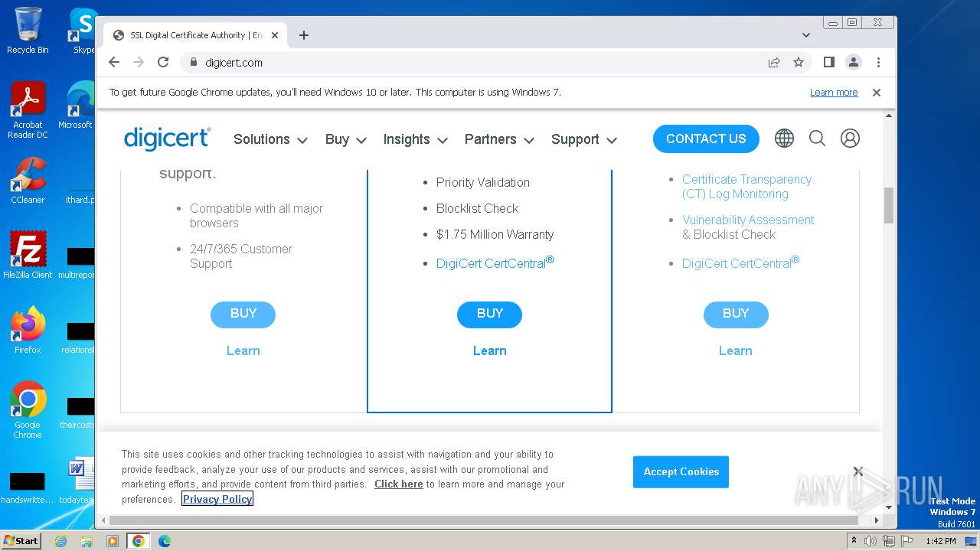The width and height of the screenshot is (980, 551).
Task: Open Chrome's three-dot menu
Action: click(x=878, y=62)
